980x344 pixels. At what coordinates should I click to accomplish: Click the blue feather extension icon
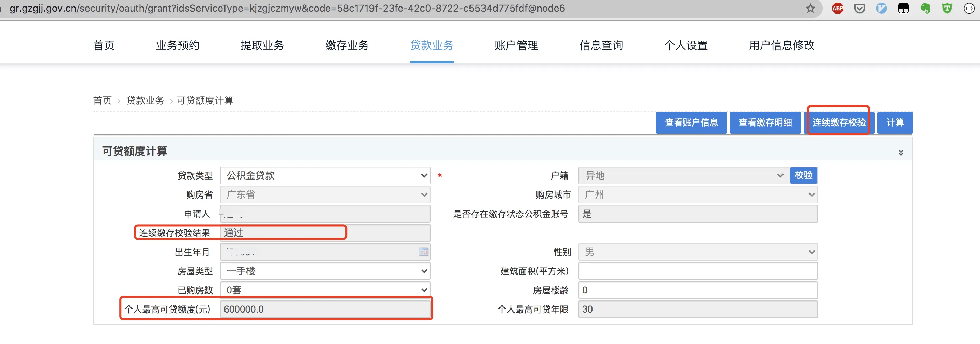[882, 8]
